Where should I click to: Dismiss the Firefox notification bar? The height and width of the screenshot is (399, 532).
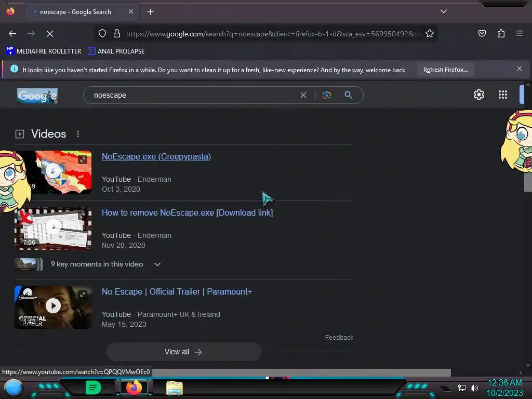519,69
